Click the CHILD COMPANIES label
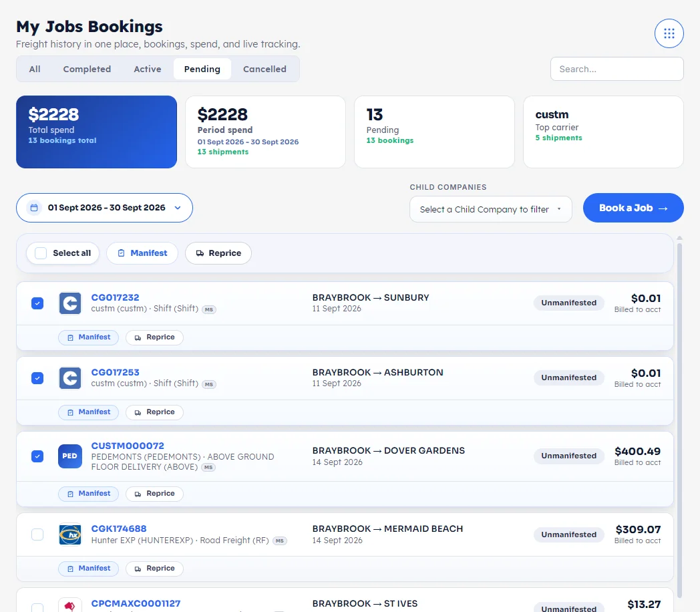700x612 pixels. tap(448, 188)
